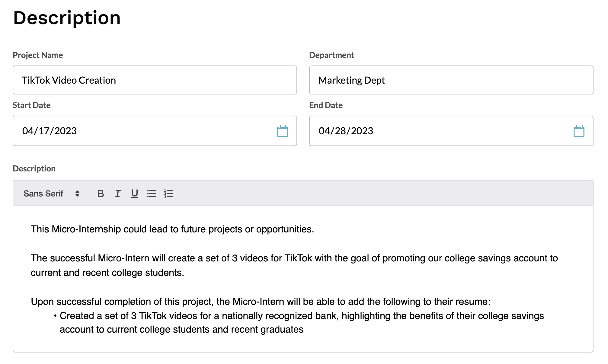608x364 pixels.
Task: Click the line 'account to current college students and recent graduates'
Action: tap(181, 330)
